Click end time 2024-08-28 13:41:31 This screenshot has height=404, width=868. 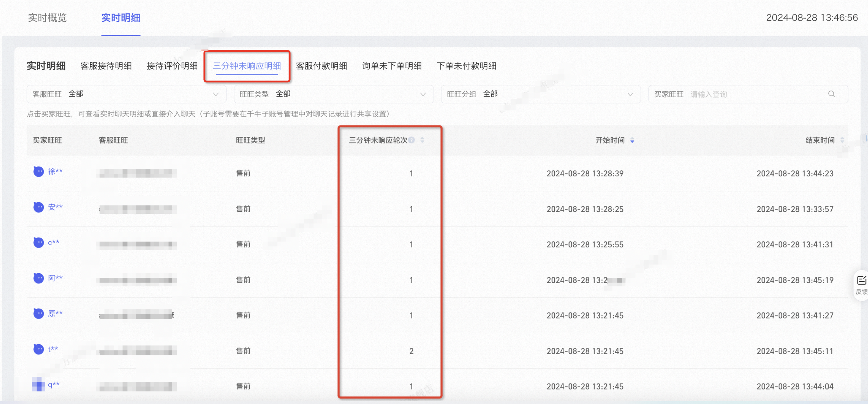[x=795, y=244]
